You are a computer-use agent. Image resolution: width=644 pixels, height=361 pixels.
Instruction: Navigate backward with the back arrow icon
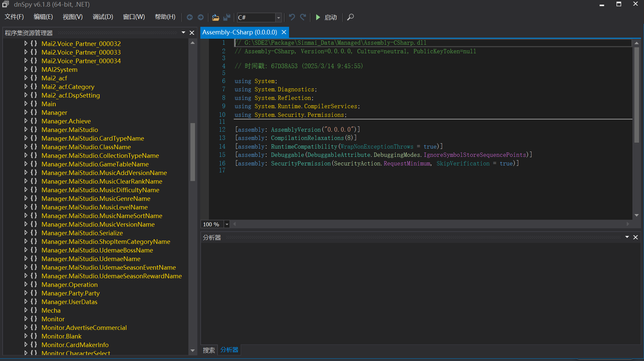(x=190, y=17)
